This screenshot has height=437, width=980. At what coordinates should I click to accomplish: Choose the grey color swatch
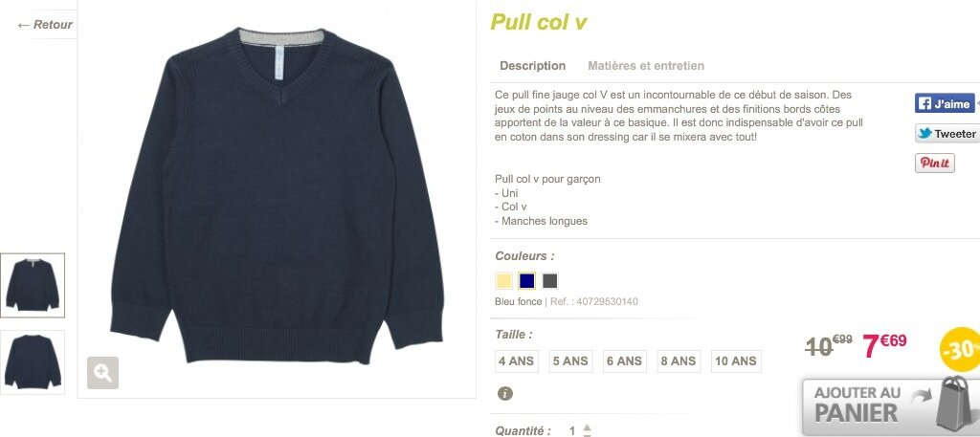[550, 281]
